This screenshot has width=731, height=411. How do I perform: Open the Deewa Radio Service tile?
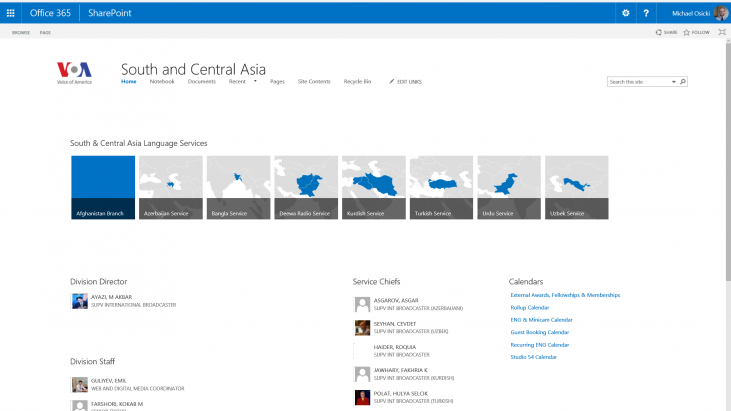tap(306, 187)
